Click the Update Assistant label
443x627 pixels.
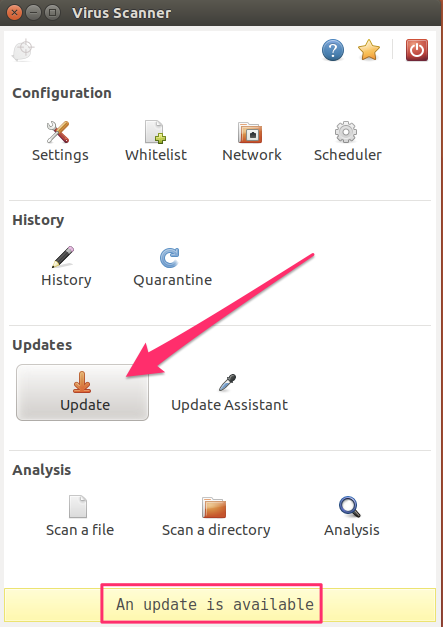[x=229, y=405]
